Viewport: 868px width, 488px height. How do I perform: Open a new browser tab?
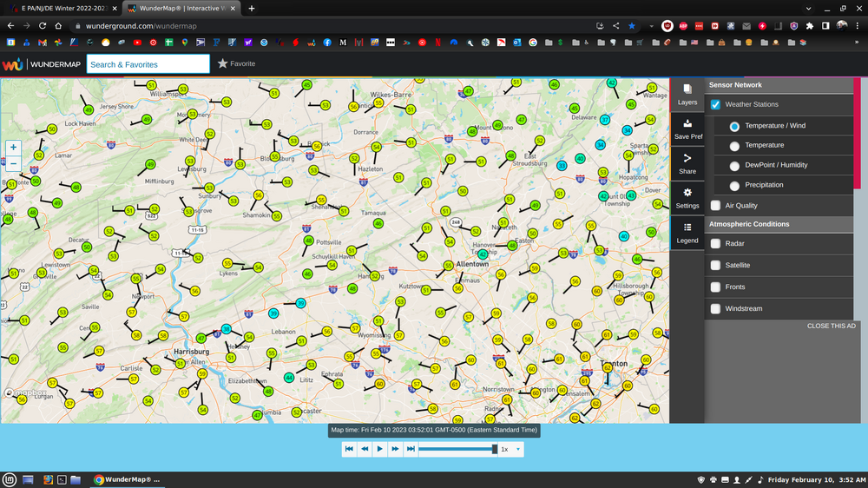(x=252, y=8)
